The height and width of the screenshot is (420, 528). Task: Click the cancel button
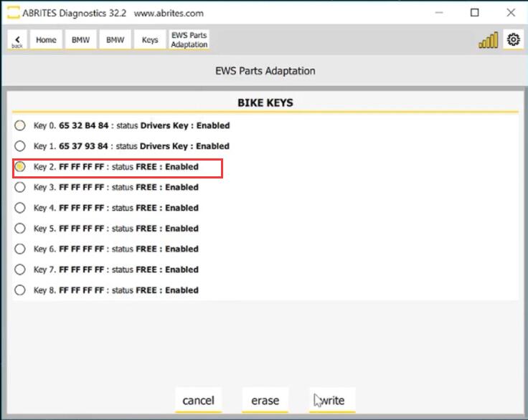pyautogui.click(x=198, y=401)
